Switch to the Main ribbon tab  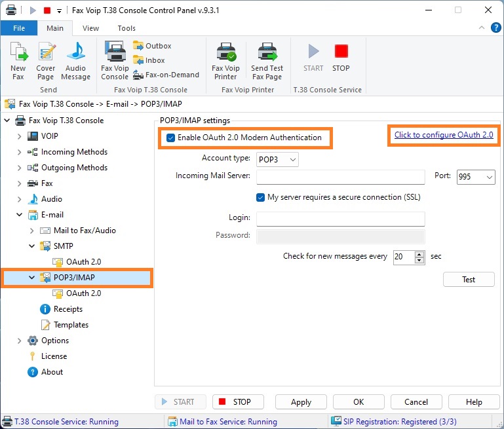tap(55, 28)
